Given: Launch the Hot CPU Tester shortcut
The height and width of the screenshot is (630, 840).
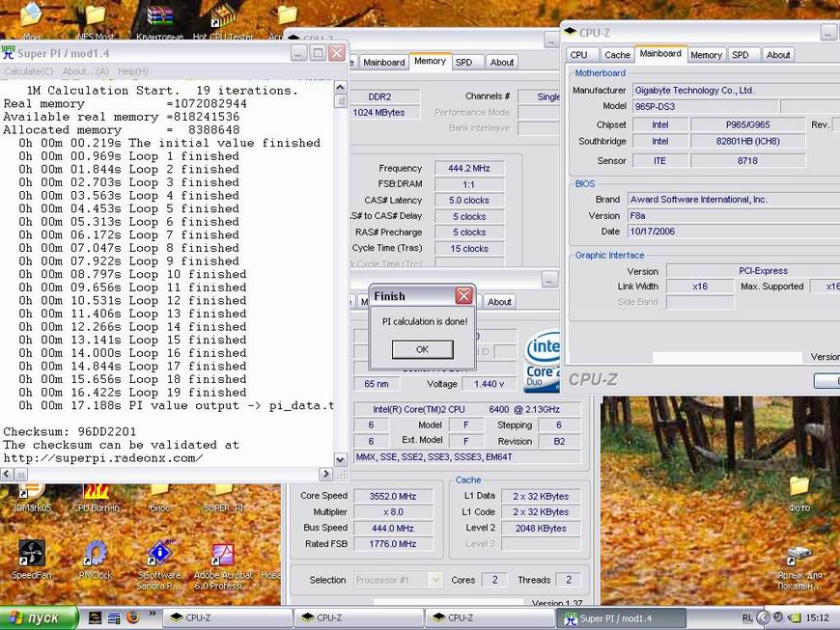Looking at the screenshot, I should pos(223,16).
